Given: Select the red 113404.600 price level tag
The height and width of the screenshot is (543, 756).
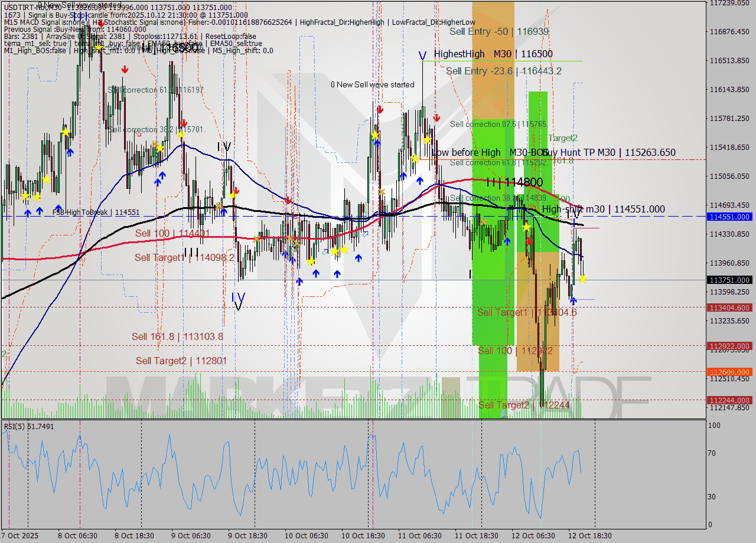Looking at the screenshot, I should 731,308.
